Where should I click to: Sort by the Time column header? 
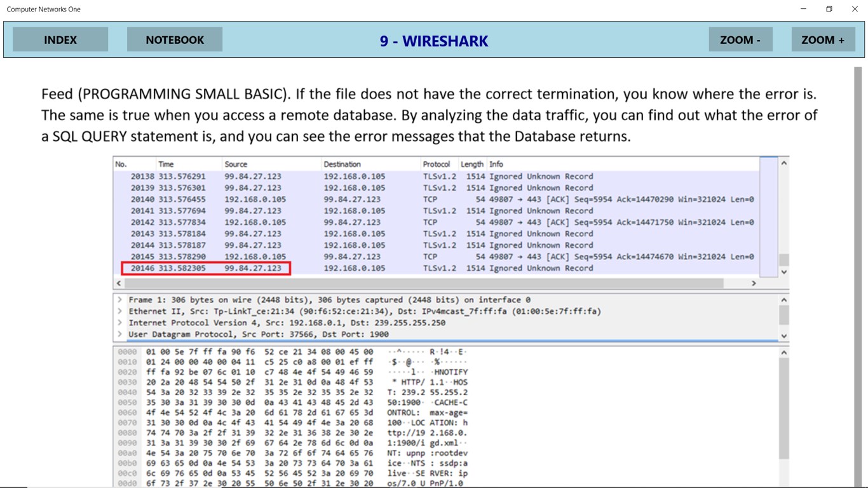click(166, 164)
